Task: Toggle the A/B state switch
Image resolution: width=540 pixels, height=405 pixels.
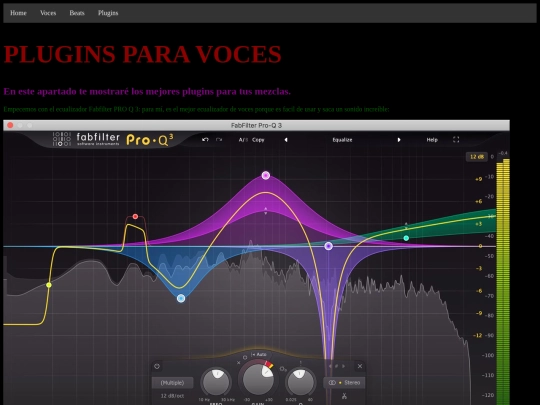Action: (x=243, y=140)
